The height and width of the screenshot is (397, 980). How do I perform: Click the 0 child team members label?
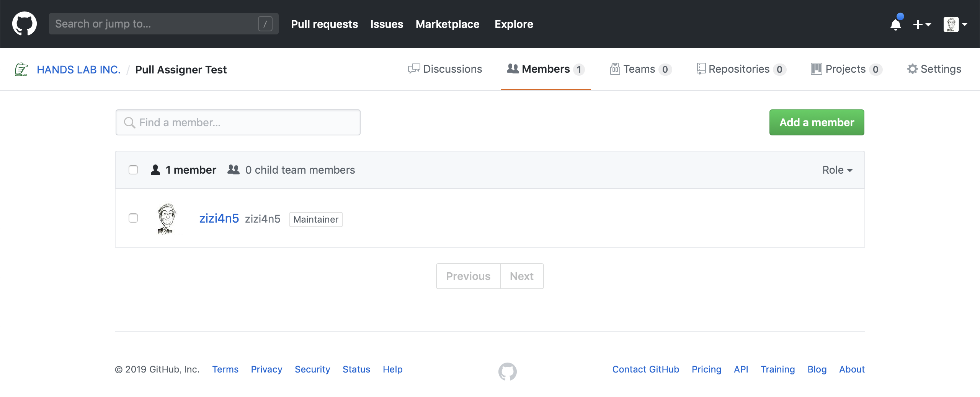point(300,170)
